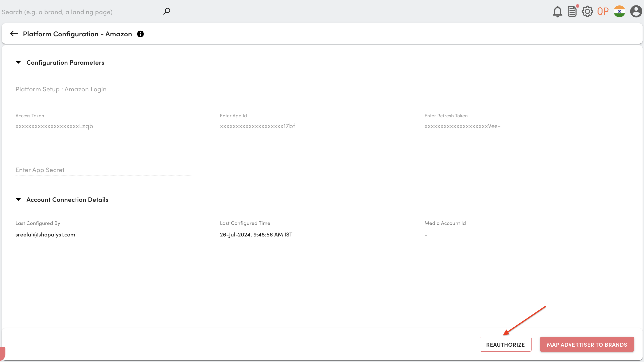Screen dimensions: 644x362
Task: Click the Reauthorize button
Action: (x=505, y=344)
